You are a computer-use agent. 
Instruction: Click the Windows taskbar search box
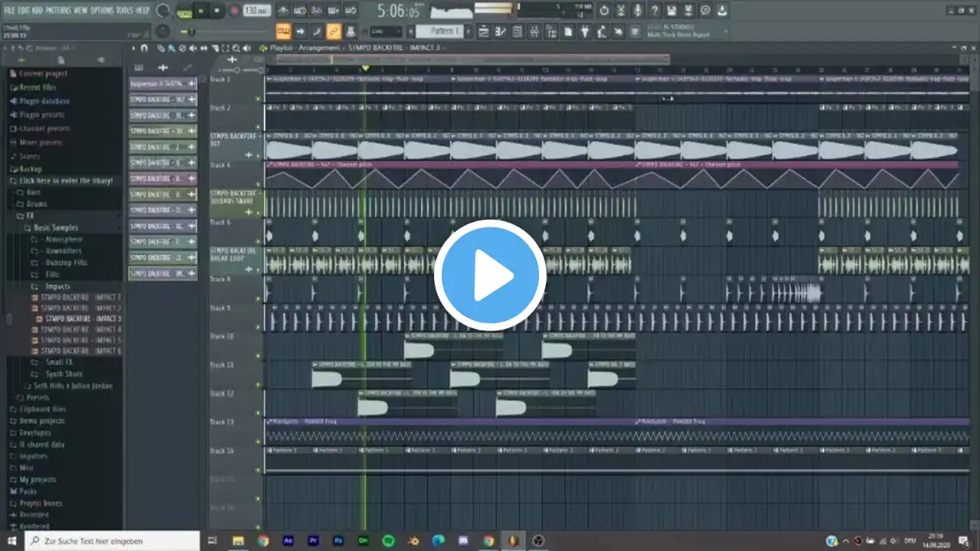pyautogui.click(x=112, y=541)
